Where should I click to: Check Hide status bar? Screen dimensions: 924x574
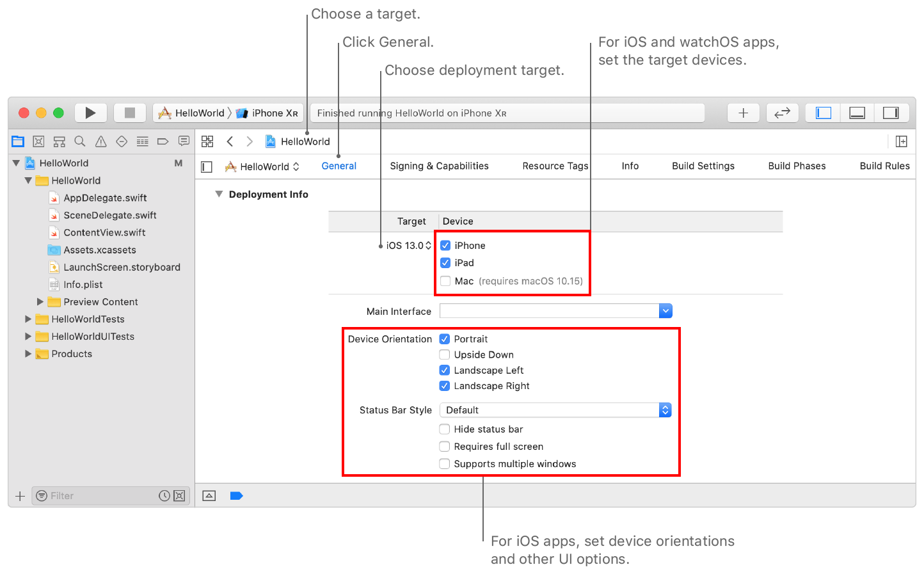tap(445, 429)
